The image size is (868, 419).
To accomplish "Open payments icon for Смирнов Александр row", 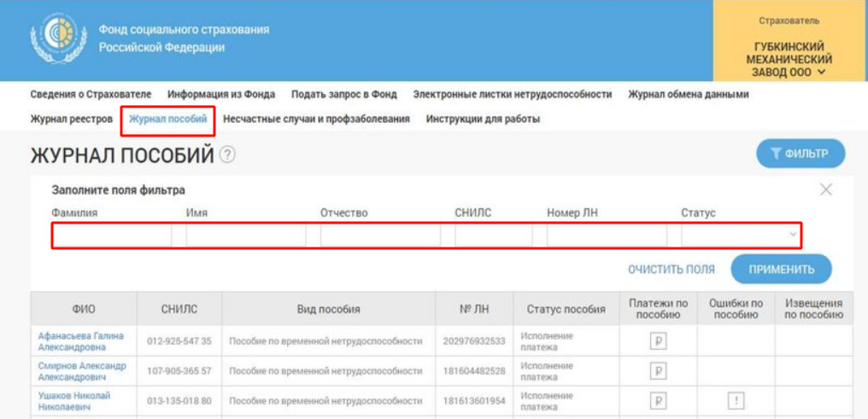I will pos(658,371).
